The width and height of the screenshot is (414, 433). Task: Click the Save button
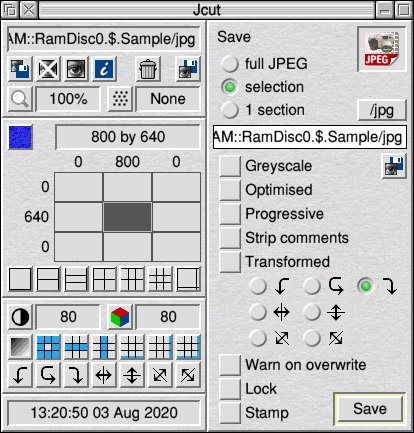[x=370, y=409]
